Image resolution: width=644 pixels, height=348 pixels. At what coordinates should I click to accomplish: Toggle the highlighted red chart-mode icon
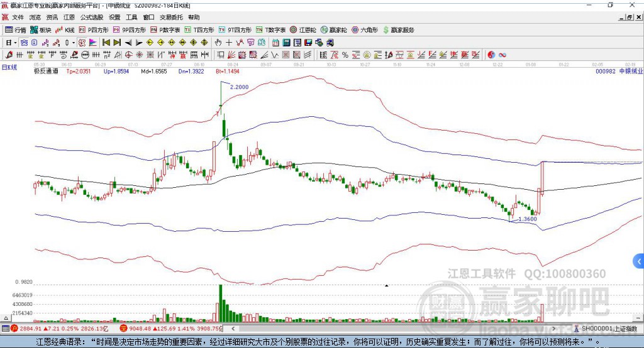pos(82,43)
